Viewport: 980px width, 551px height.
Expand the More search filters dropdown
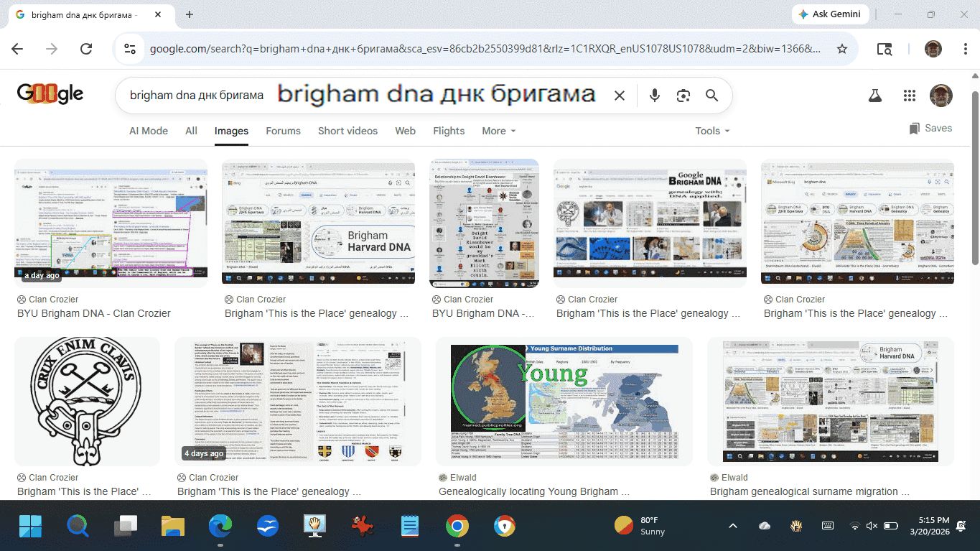498,131
